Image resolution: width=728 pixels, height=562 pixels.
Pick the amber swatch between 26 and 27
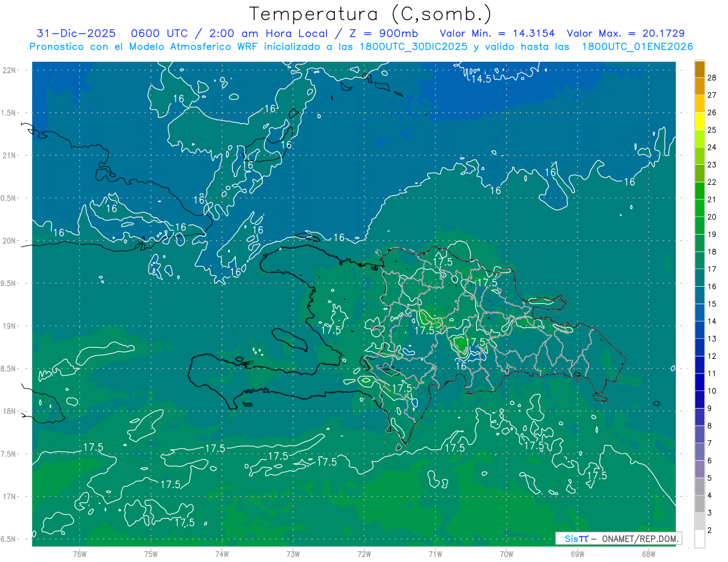click(699, 104)
